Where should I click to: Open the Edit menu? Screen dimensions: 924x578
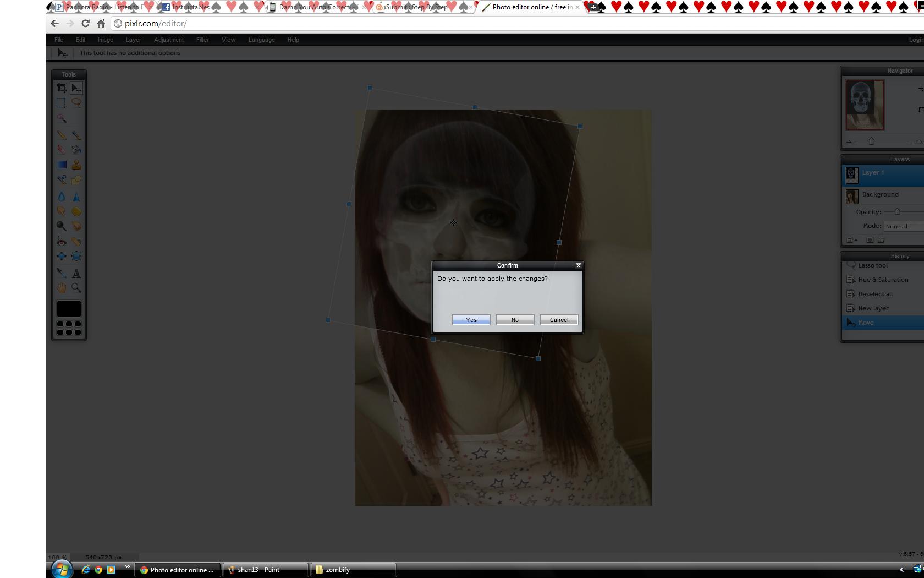tap(80, 40)
